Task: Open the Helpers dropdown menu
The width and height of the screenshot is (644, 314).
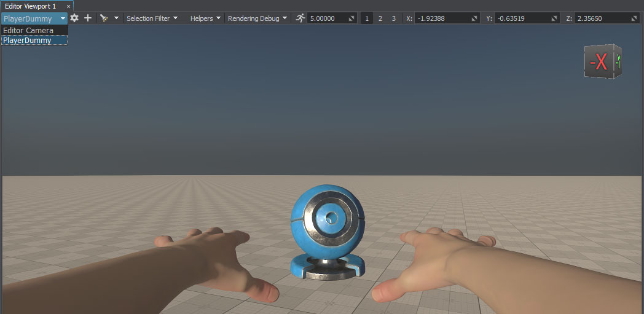Action: [205, 18]
